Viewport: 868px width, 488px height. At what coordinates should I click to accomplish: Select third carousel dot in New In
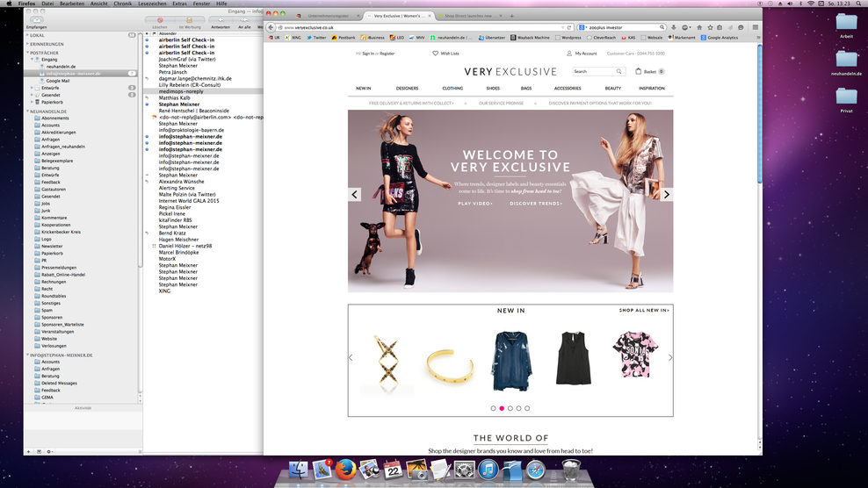tap(510, 408)
